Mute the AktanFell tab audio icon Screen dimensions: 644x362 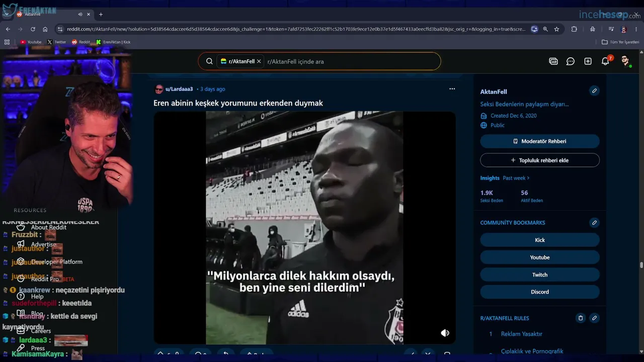(x=80, y=14)
